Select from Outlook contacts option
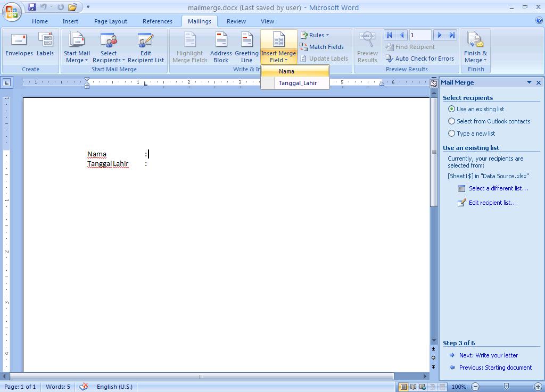Screen dimensions: 545x392 tap(490, 121)
